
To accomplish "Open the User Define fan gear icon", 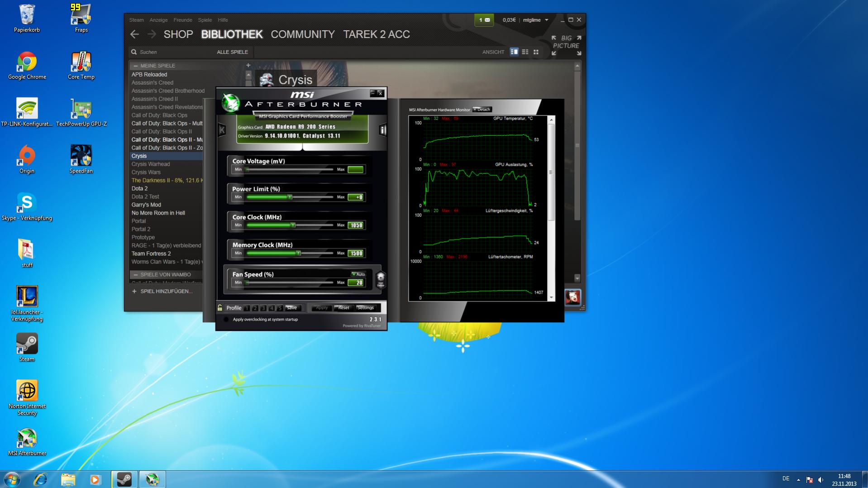I will (381, 279).
